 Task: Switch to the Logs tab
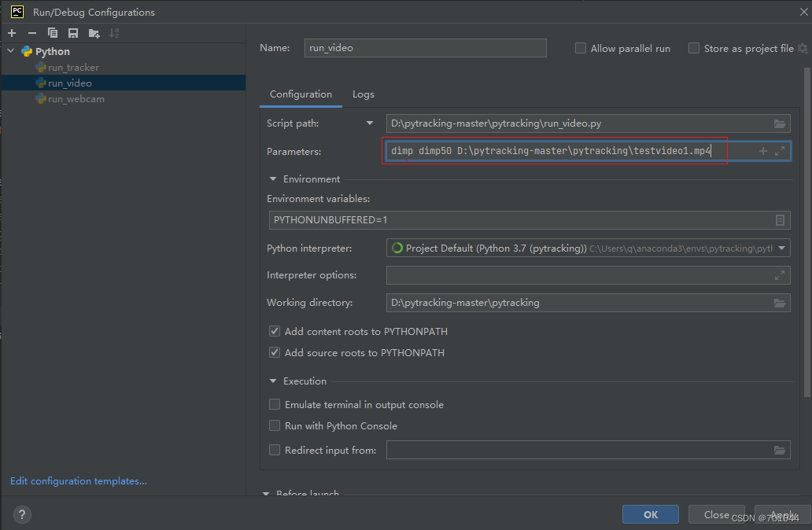[363, 94]
